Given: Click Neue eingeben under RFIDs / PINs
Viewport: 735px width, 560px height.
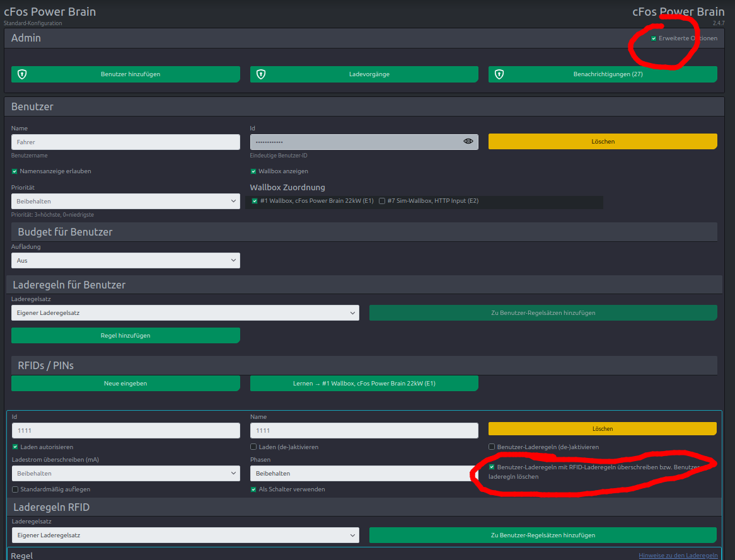Looking at the screenshot, I should [x=125, y=384].
